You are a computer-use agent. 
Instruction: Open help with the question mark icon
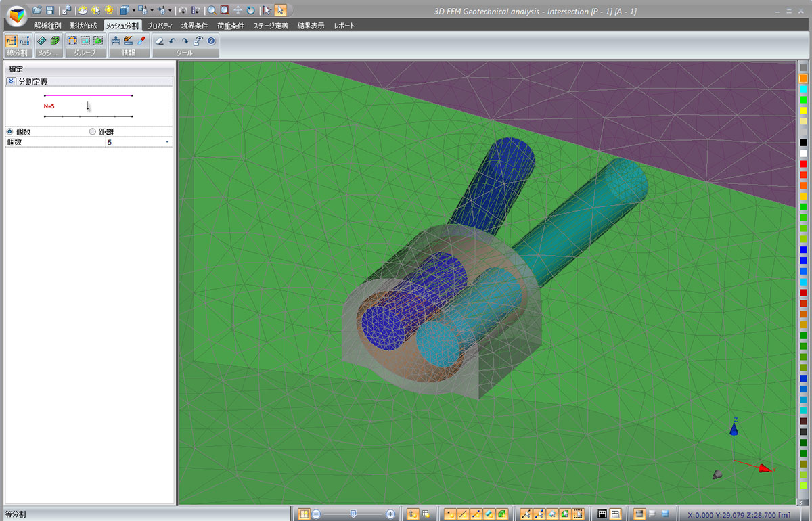pyautogui.click(x=211, y=41)
